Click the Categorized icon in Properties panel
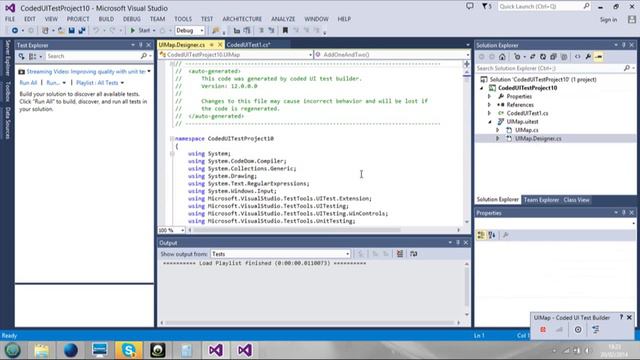640x360 pixels. (x=481, y=235)
